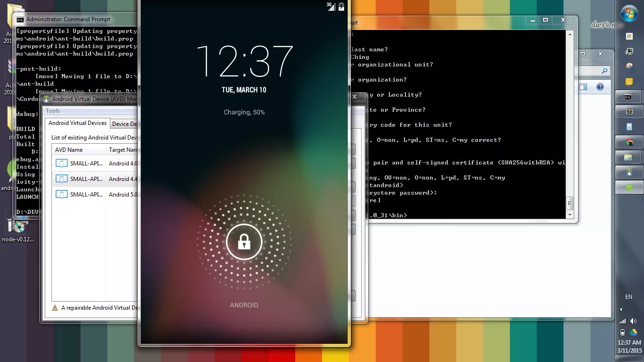This screenshot has height=362, width=644.
Task: Click the colorful grid apps icon in taskbar
Action: [629, 36]
